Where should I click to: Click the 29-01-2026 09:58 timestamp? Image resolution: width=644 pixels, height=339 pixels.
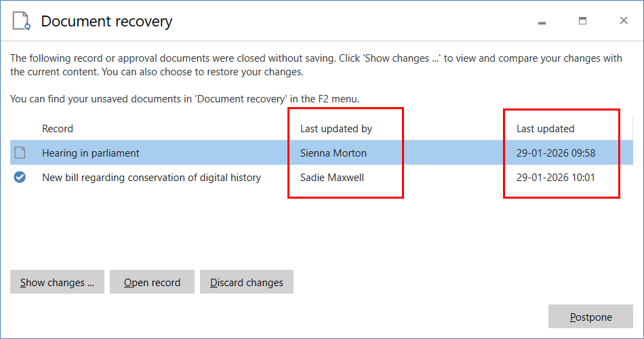tap(556, 153)
